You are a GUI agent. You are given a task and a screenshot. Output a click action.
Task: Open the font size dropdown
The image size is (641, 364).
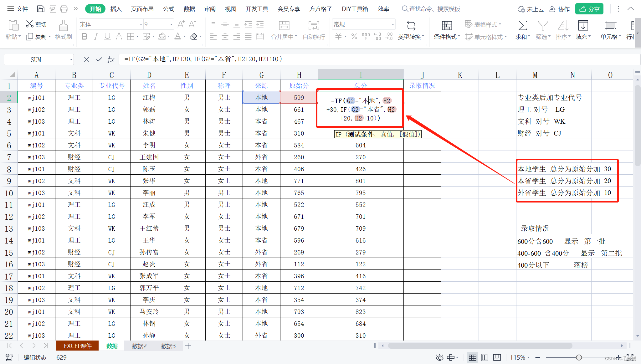[171, 24]
